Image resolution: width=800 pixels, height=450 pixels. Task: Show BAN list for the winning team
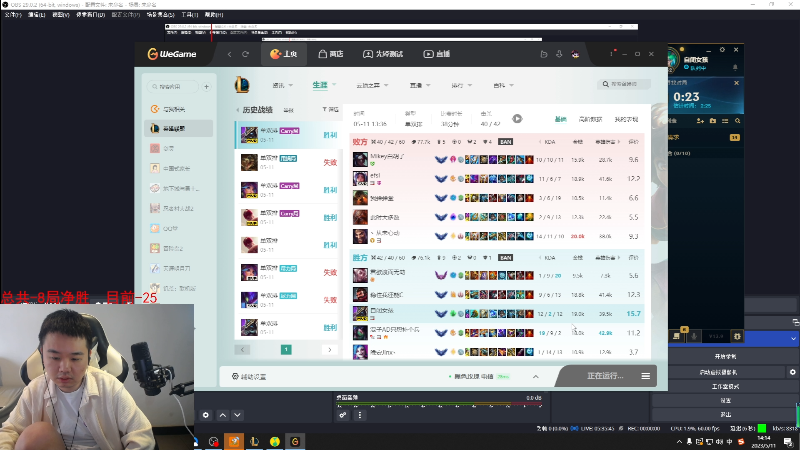(506, 258)
